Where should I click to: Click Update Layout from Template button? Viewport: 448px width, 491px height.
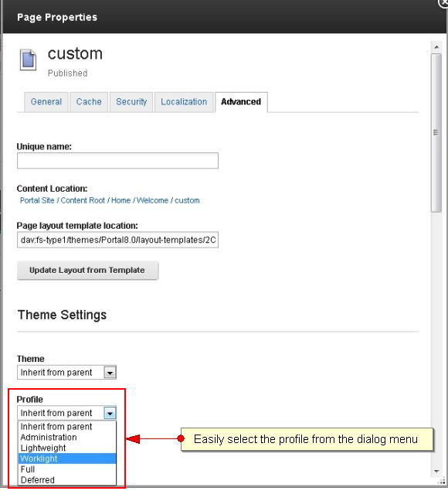pos(87,270)
